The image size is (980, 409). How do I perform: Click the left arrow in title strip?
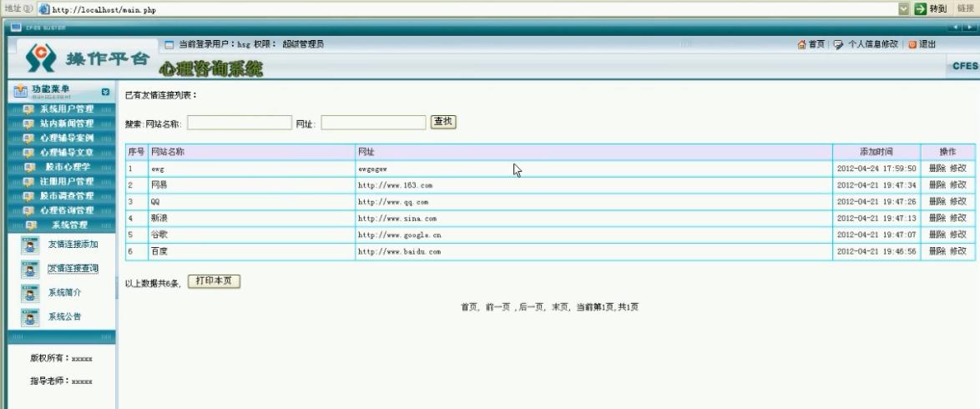pyautogui.click(x=954, y=28)
